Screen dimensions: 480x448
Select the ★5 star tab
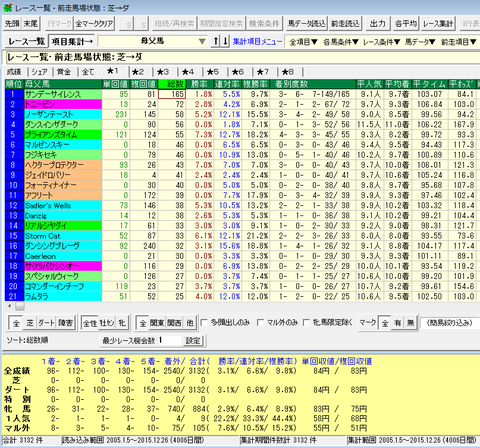tap(213, 72)
